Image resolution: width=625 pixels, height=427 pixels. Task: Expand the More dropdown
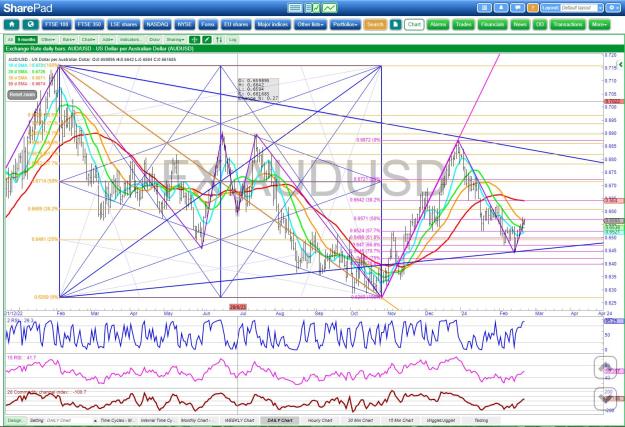pos(599,24)
